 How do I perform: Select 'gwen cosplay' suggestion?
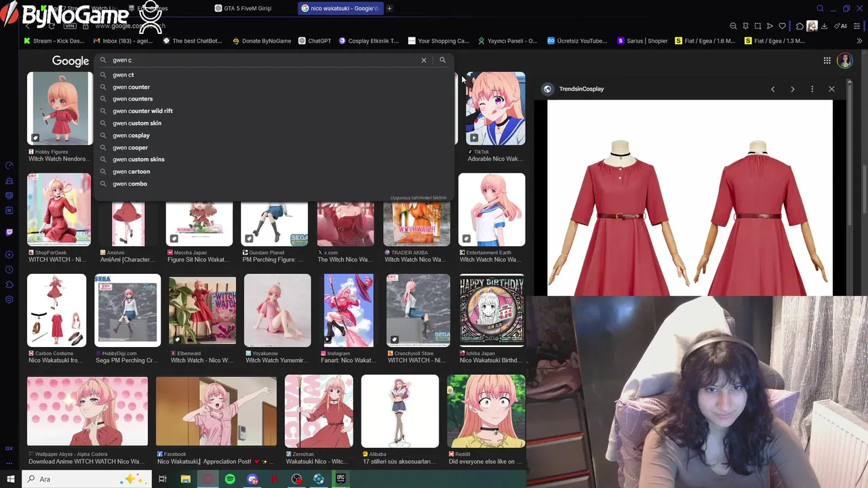click(273, 136)
